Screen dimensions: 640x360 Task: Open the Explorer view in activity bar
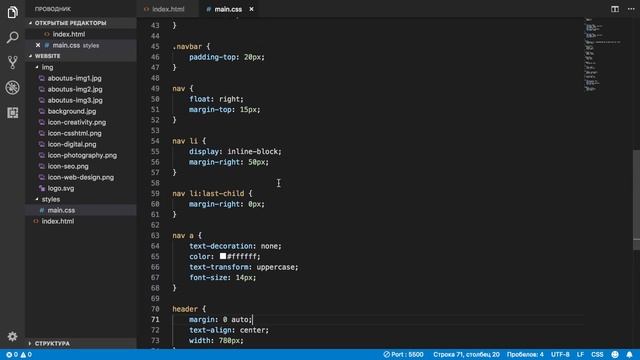[12, 12]
